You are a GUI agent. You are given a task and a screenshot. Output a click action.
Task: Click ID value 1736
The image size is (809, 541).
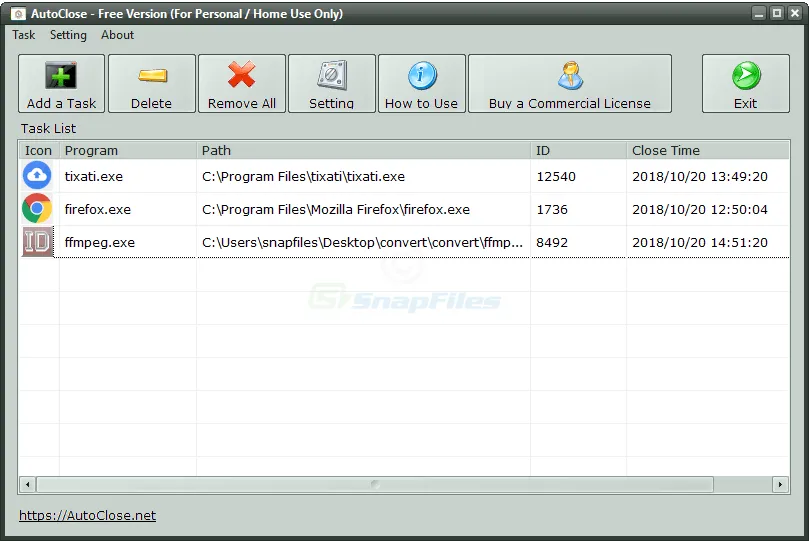tap(552, 209)
